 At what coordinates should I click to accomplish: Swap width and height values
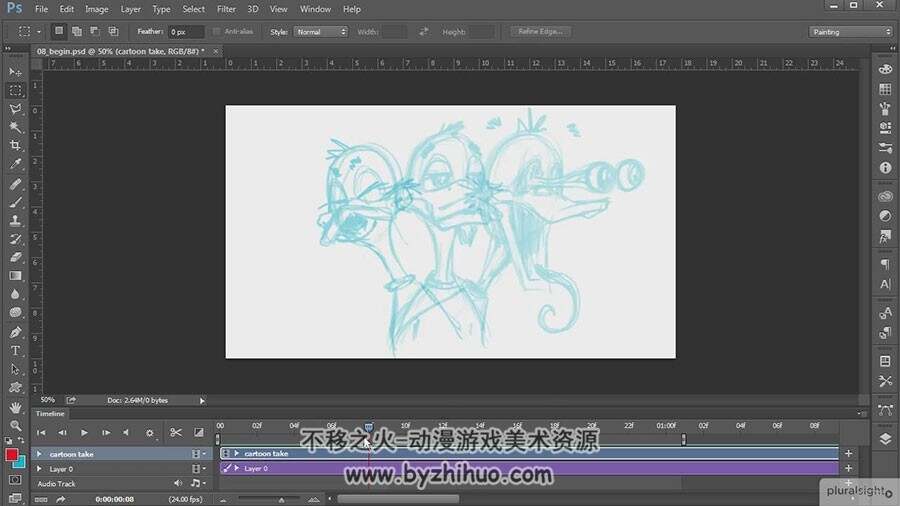[x=424, y=32]
